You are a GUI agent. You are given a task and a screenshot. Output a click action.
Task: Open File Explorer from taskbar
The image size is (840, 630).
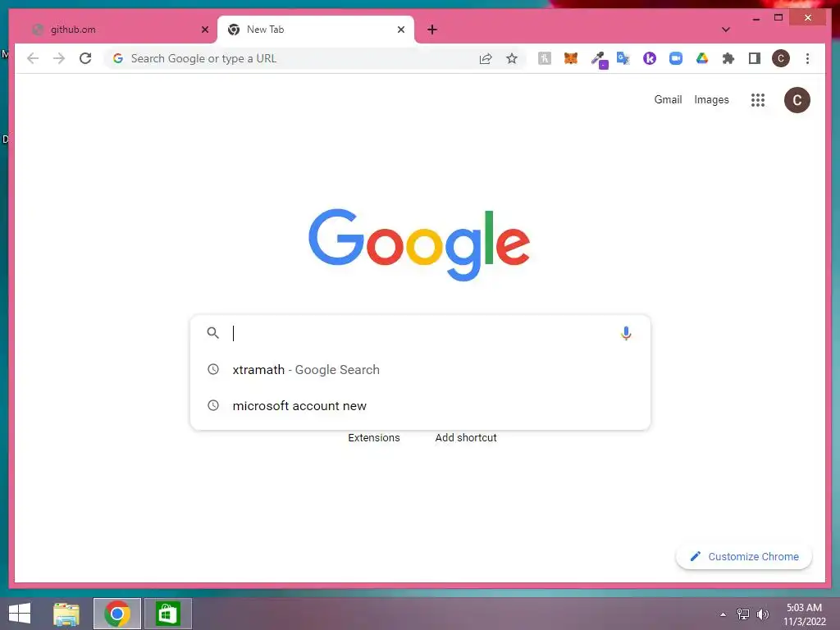(66, 614)
